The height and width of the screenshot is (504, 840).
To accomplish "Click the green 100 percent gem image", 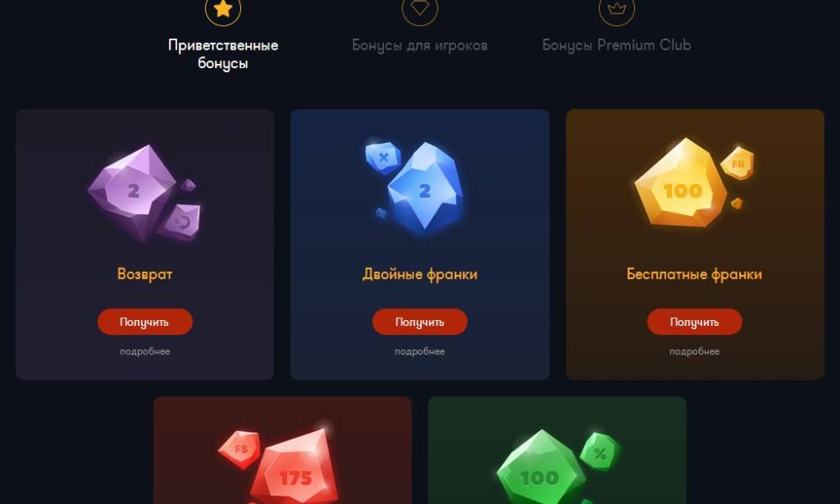I will point(557,467).
